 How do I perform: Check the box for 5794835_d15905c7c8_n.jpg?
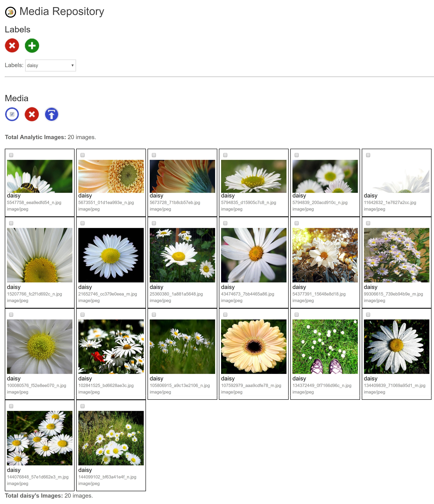click(x=225, y=155)
